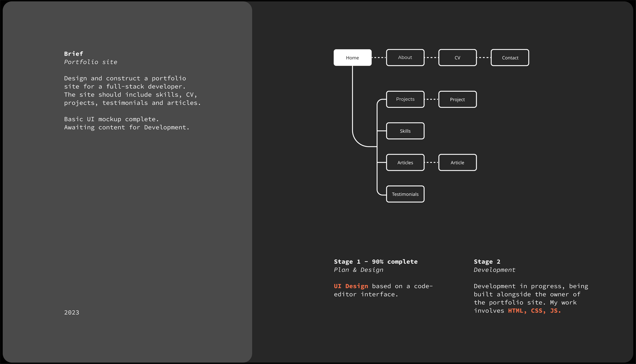The image size is (636, 364).
Task: Click the Portfolio site subtitle
Action: coord(91,62)
